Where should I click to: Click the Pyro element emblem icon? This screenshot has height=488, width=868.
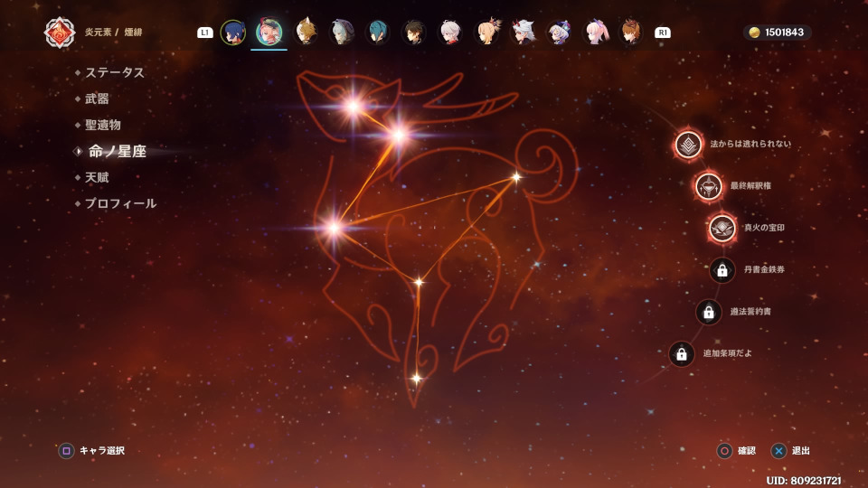coord(60,33)
